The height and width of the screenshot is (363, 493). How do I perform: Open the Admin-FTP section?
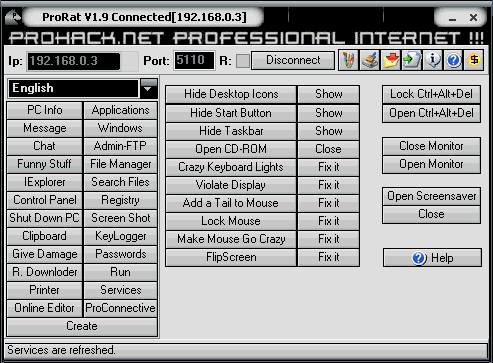120,146
